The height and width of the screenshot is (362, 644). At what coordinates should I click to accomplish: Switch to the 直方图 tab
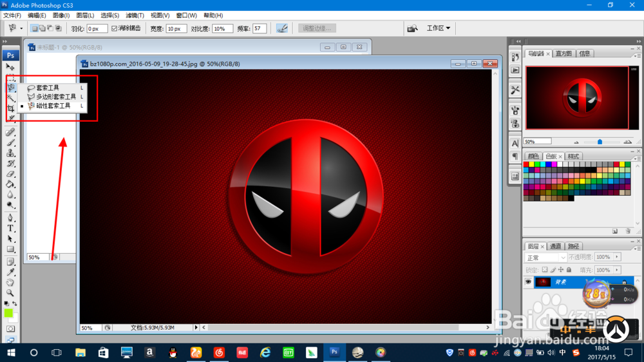point(563,53)
